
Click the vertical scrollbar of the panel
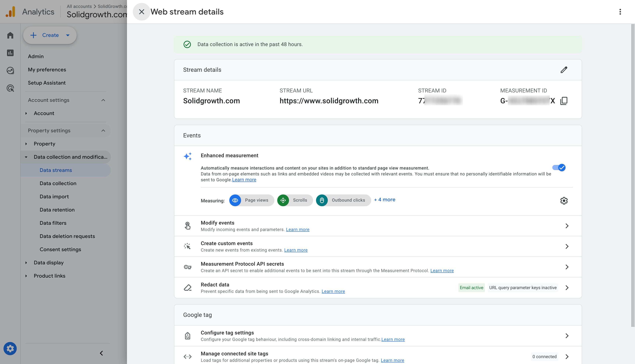coord(633,175)
